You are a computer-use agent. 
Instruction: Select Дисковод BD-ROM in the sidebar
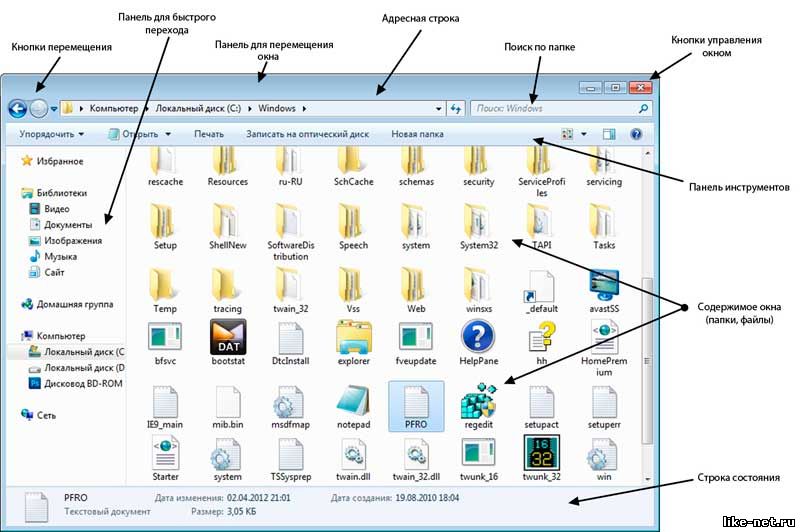click(x=83, y=383)
